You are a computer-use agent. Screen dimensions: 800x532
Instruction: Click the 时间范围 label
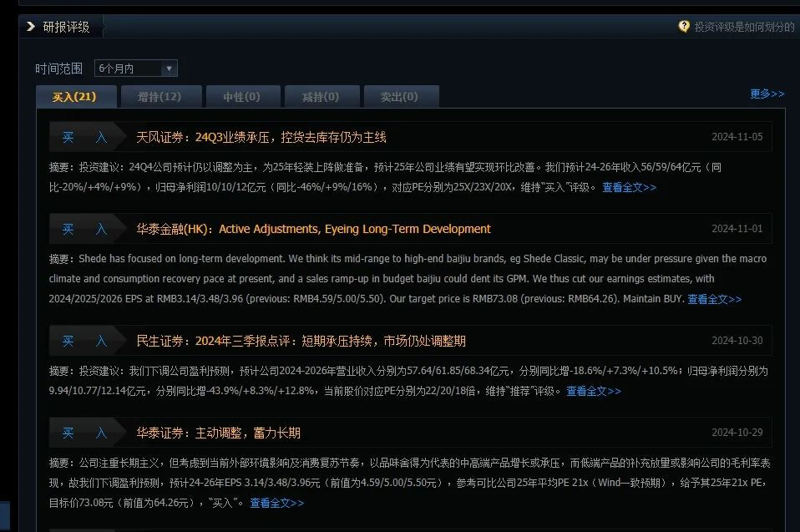(x=58, y=68)
